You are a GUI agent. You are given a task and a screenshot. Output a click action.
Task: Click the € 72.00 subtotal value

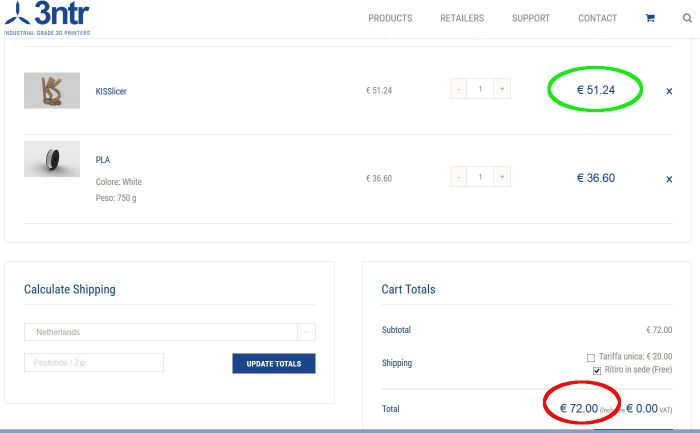[659, 330]
